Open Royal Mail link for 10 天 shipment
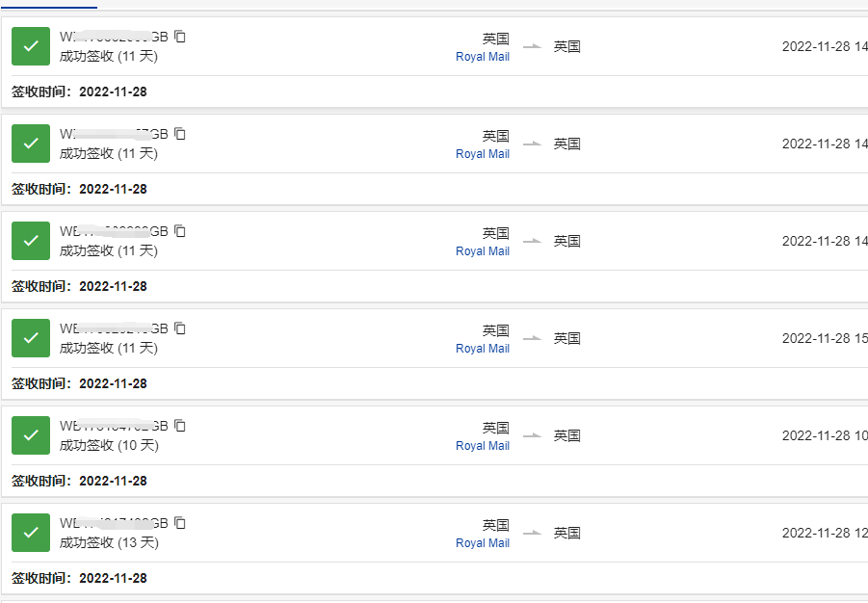 tap(483, 446)
